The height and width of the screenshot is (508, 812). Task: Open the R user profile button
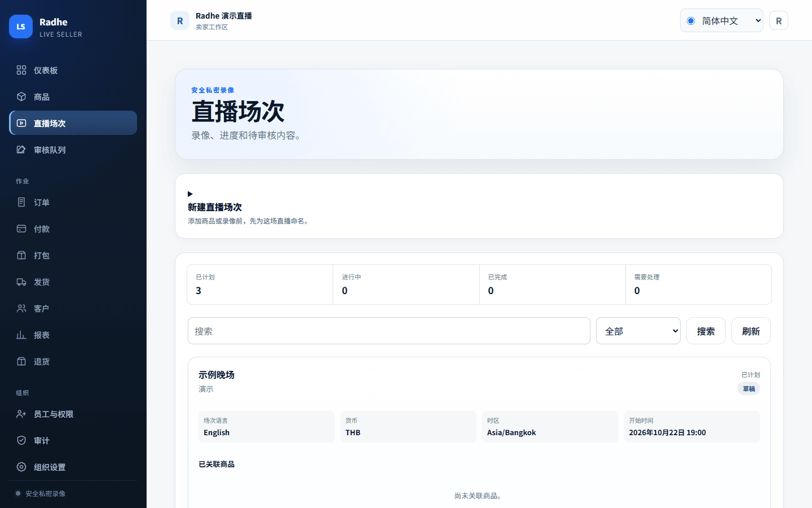click(x=779, y=21)
